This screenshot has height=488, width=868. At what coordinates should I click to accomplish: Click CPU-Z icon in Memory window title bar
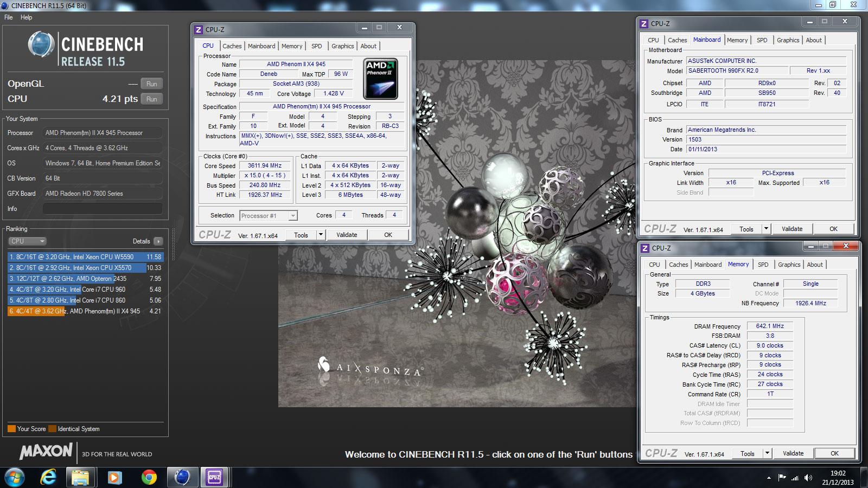(645, 248)
